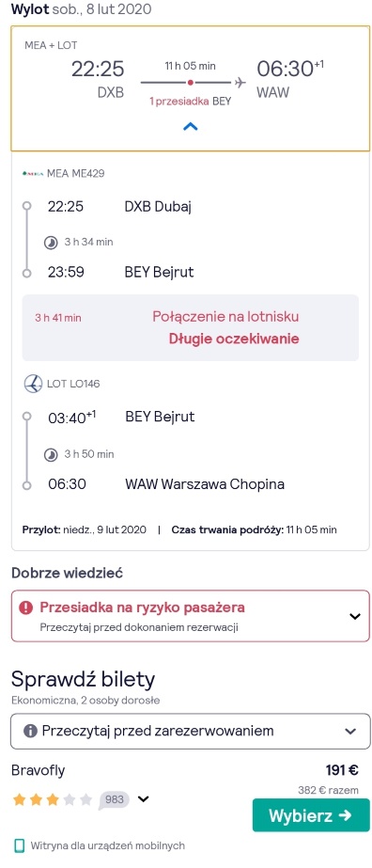Screen dimensions: 372x868
Task: Click the overnight moon icon beside 3 h 50 min
Action: tap(51, 454)
